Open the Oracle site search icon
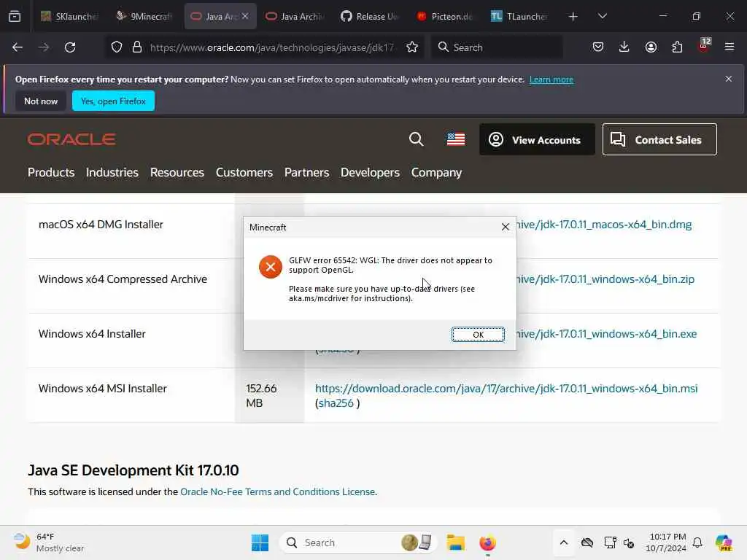Screen dimensions: 747x560 pos(416,139)
